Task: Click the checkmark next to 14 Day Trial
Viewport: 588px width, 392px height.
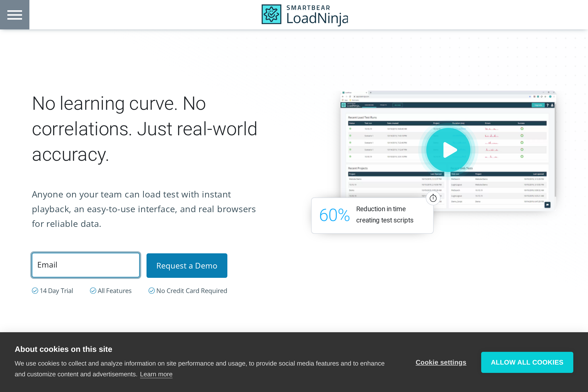Action: click(35, 291)
